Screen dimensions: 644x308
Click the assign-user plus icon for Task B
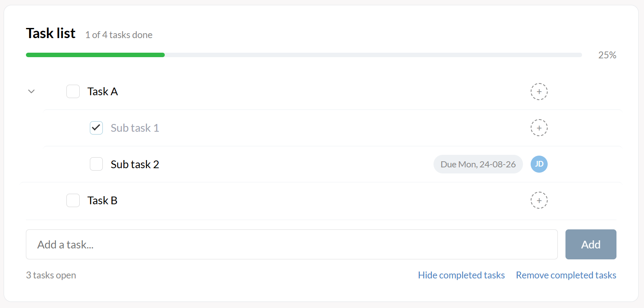(x=539, y=200)
